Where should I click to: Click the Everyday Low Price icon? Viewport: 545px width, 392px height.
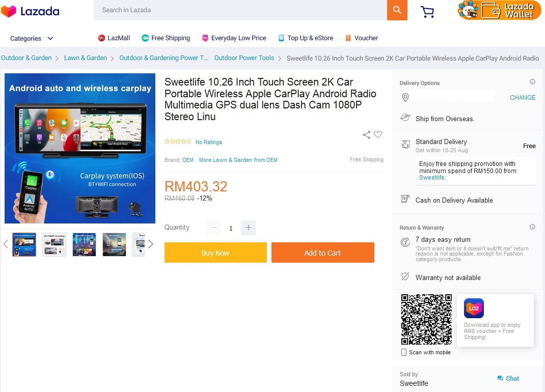[x=205, y=38]
